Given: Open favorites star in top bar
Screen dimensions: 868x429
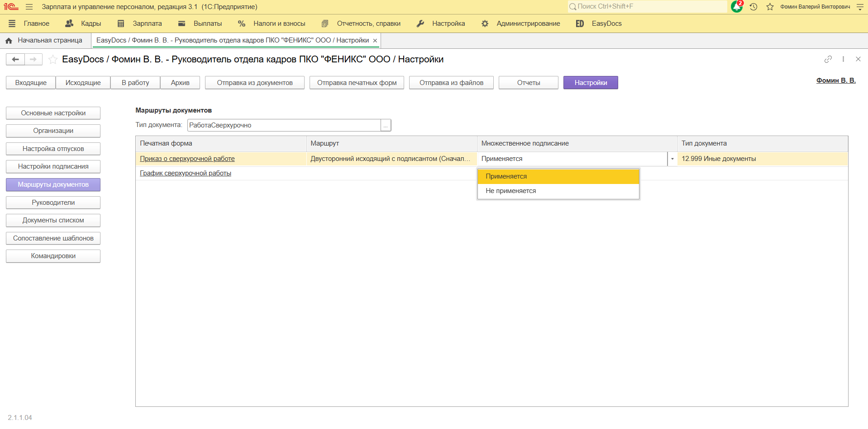Looking at the screenshot, I should [770, 7].
